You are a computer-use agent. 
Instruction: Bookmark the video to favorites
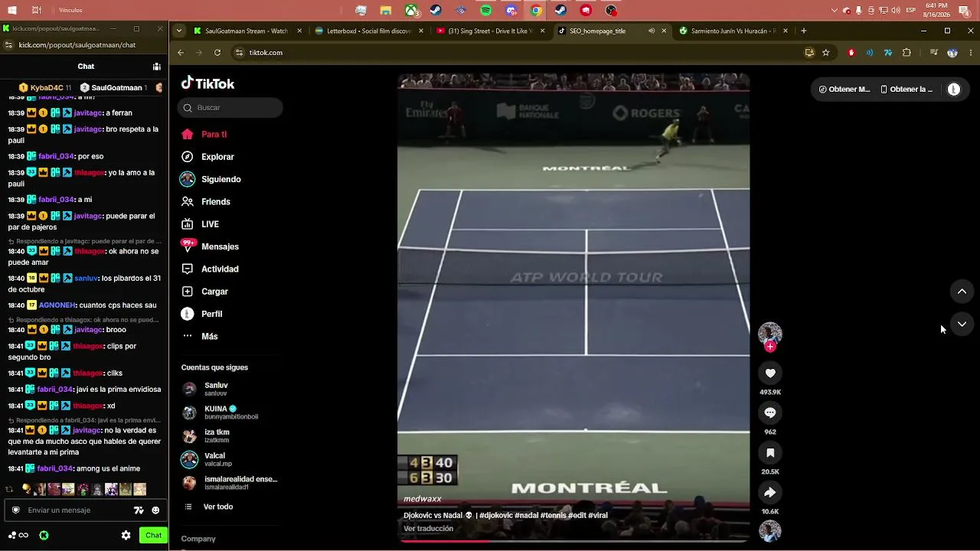click(770, 453)
